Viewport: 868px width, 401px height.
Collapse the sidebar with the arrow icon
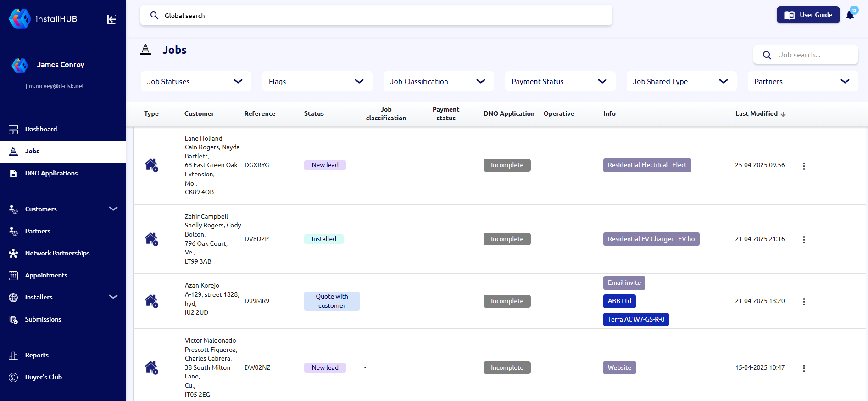pos(111,19)
